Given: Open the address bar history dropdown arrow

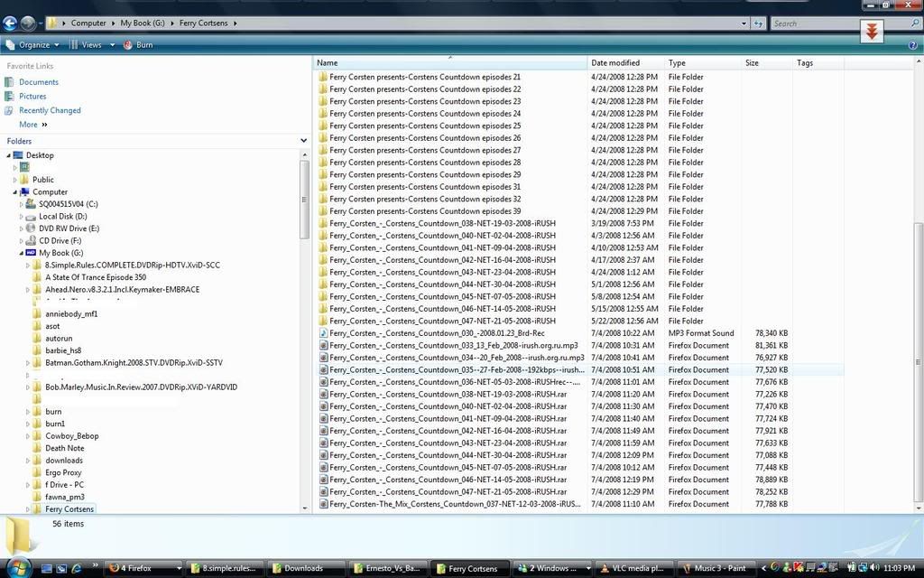Looking at the screenshot, I should [744, 23].
